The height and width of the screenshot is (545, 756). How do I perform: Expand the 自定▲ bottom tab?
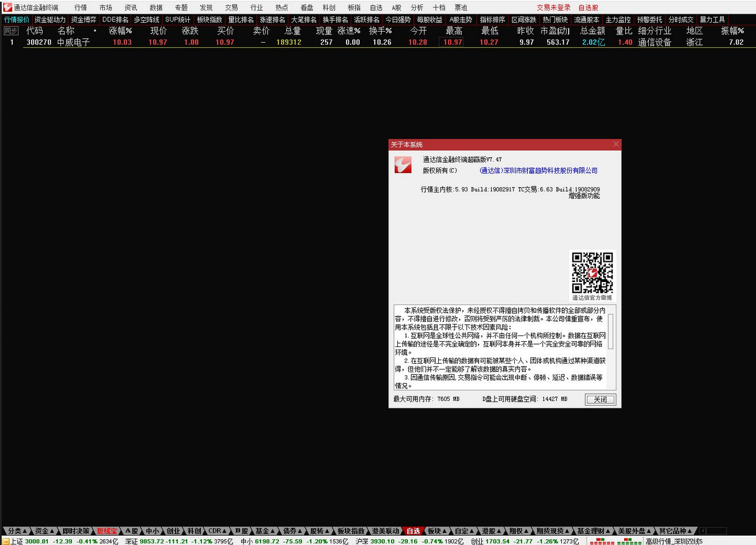click(x=464, y=531)
